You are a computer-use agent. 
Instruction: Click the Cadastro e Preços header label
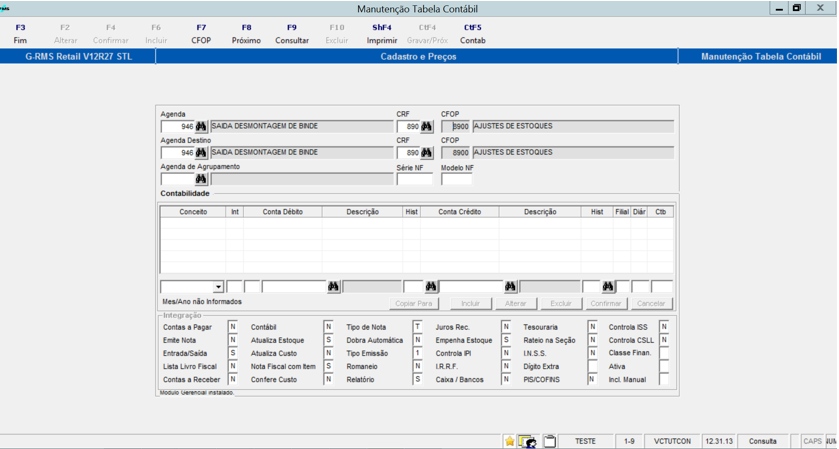pos(418,56)
